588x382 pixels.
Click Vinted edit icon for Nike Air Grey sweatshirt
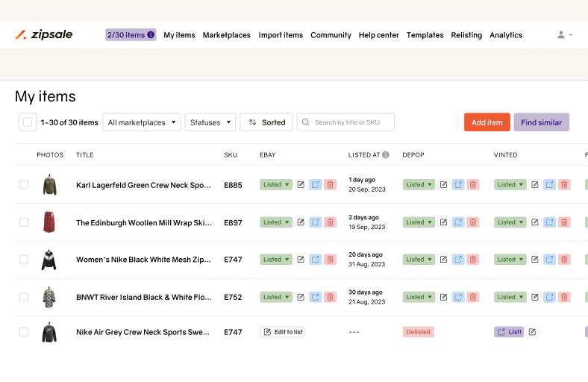[533, 332]
